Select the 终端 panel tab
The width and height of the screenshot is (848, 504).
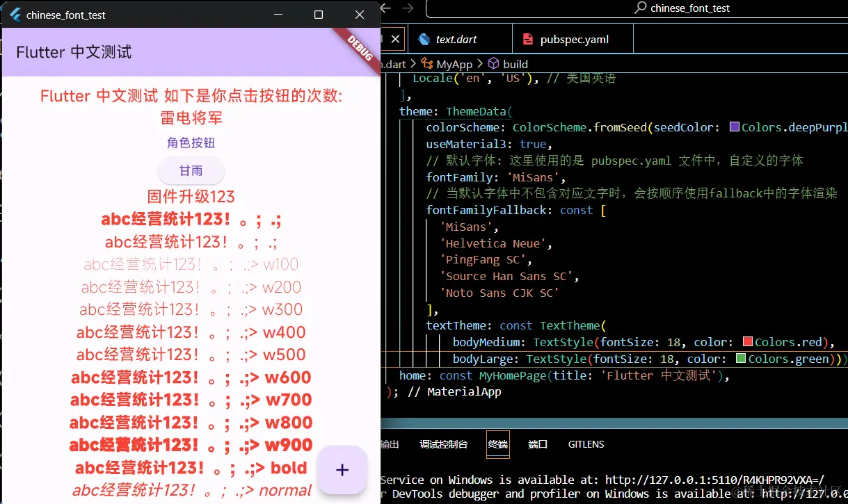(x=498, y=444)
